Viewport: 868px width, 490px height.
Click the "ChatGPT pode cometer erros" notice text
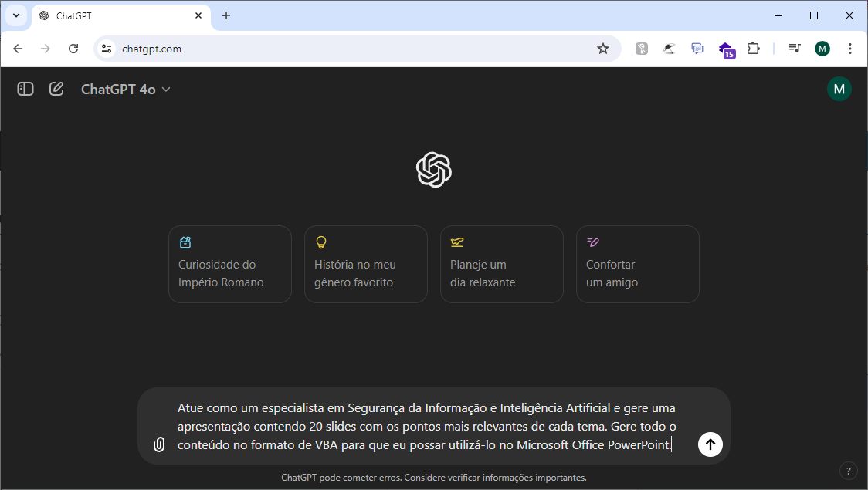[434, 478]
